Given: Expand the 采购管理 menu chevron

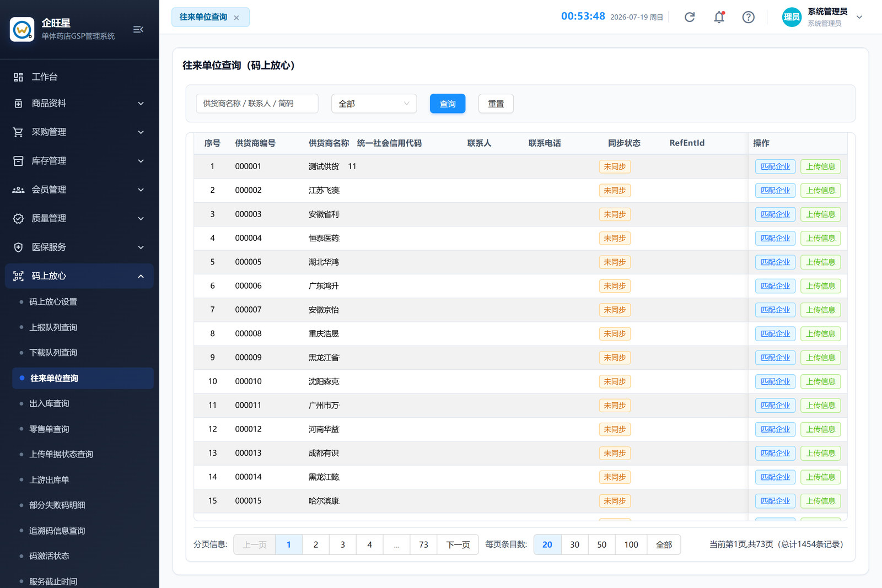Looking at the screenshot, I should coord(141,132).
